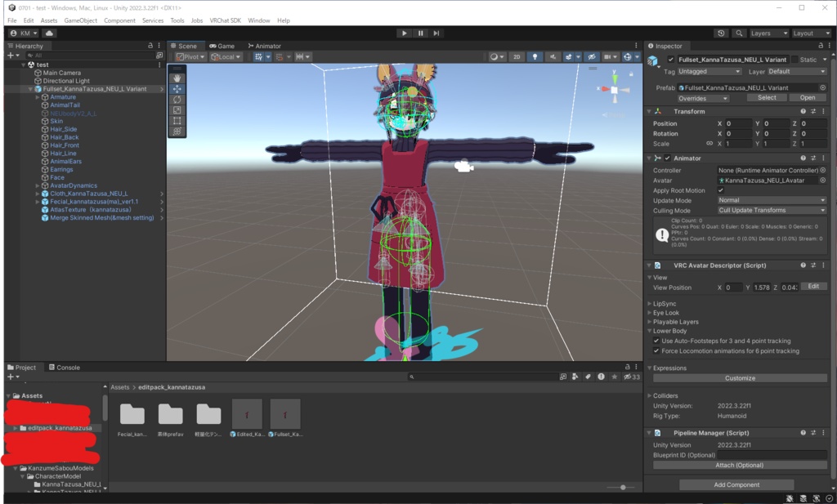
Task: Click Animator component help icon
Action: [803, 158]
